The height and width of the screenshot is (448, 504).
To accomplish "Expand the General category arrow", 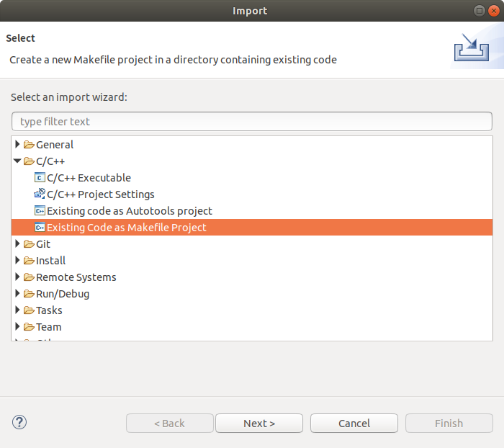I will (x=18, y=145).
